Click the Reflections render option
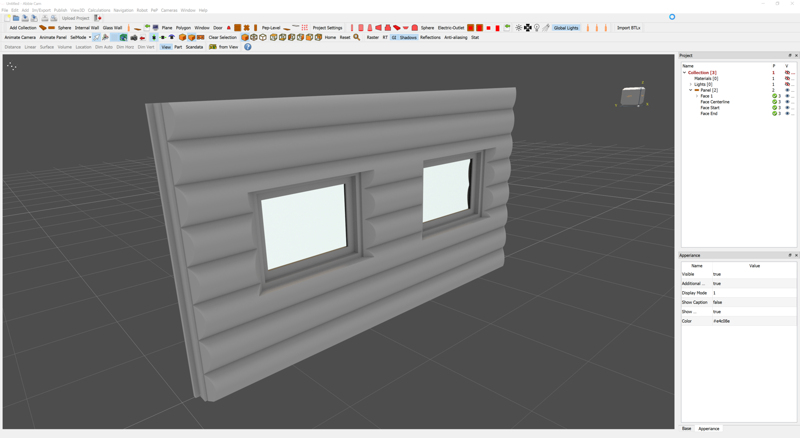The height and width of the screenshot is (438, 800). click(430, 37)
